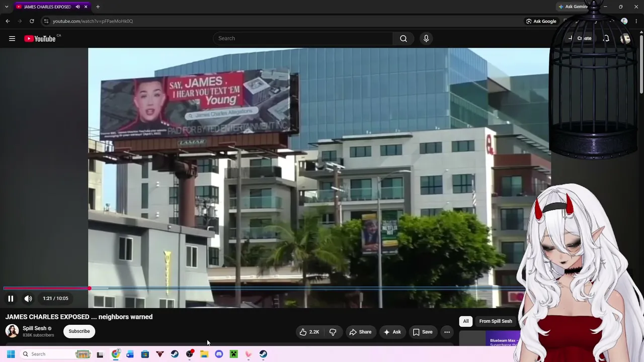The width and height of the screenshot is (644, 362).
Task: Mute the tab via its speaker icon
Action: click(77, 7)
